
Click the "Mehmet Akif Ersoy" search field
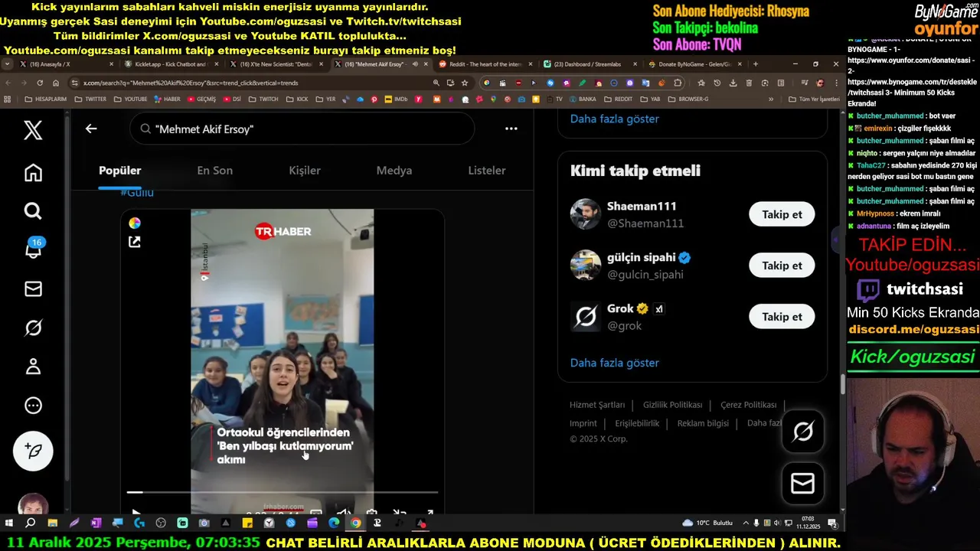[302, 129]
